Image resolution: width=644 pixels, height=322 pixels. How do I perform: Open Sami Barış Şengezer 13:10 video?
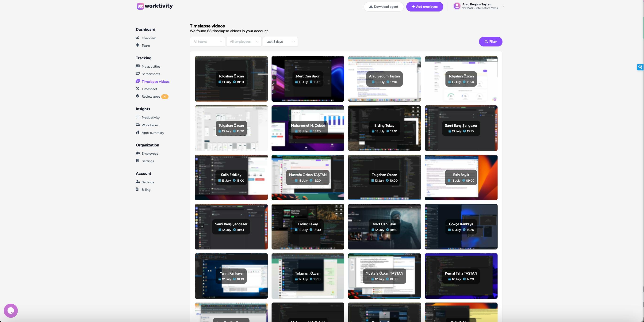tap(461, 128)
